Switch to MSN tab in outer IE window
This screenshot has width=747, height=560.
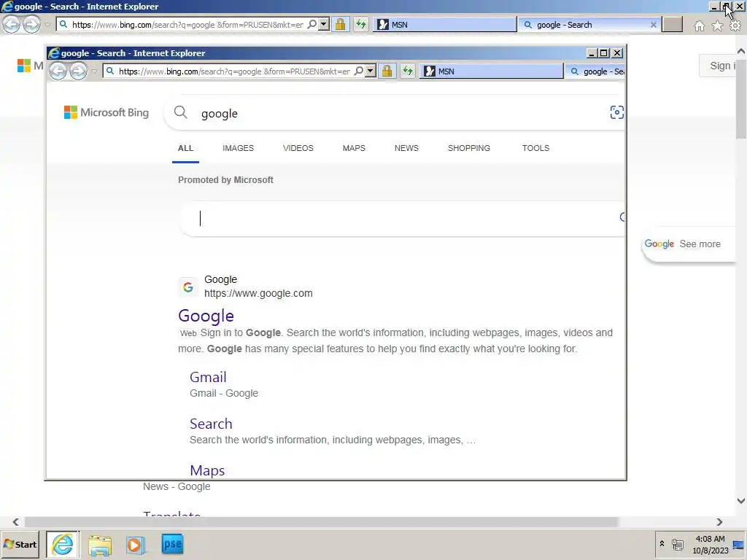click(444, 25)
